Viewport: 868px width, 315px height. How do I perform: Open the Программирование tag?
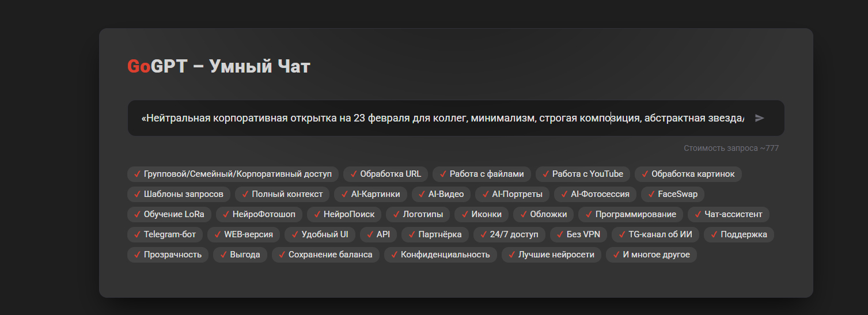pos(631,214)
